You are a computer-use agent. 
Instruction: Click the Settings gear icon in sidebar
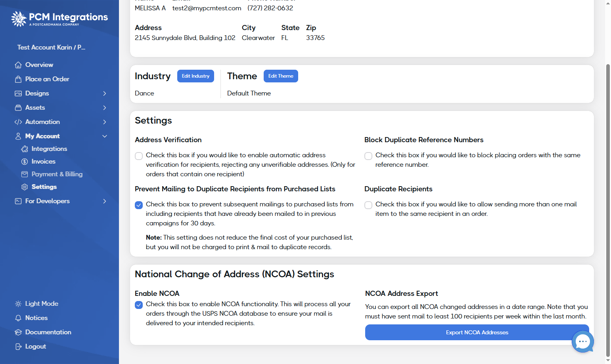[25, 187]
